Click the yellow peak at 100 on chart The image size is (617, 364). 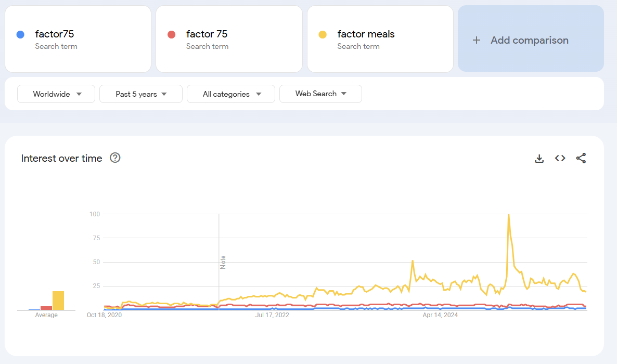click(x=508, y=215)
